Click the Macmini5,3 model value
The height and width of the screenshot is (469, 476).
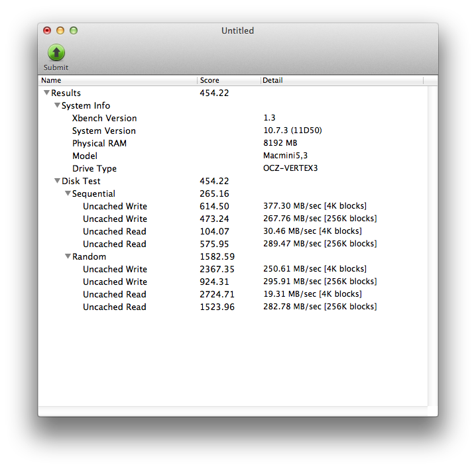(285, 156)
